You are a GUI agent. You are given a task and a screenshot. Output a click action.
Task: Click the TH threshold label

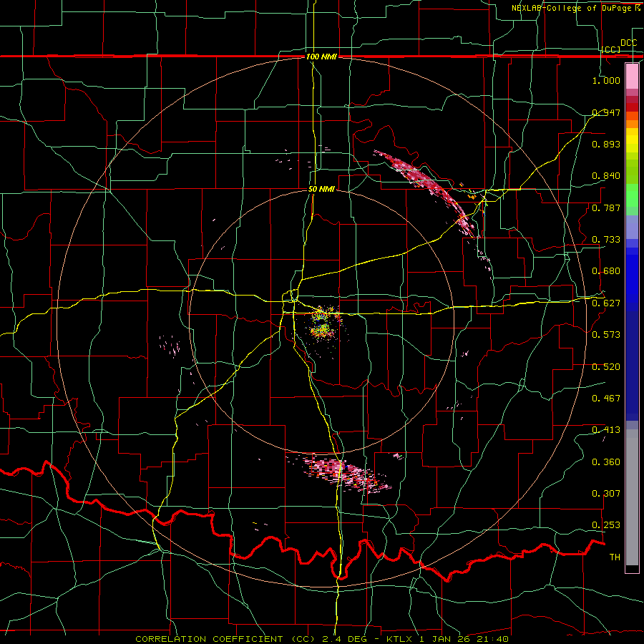tap(615, 557)
